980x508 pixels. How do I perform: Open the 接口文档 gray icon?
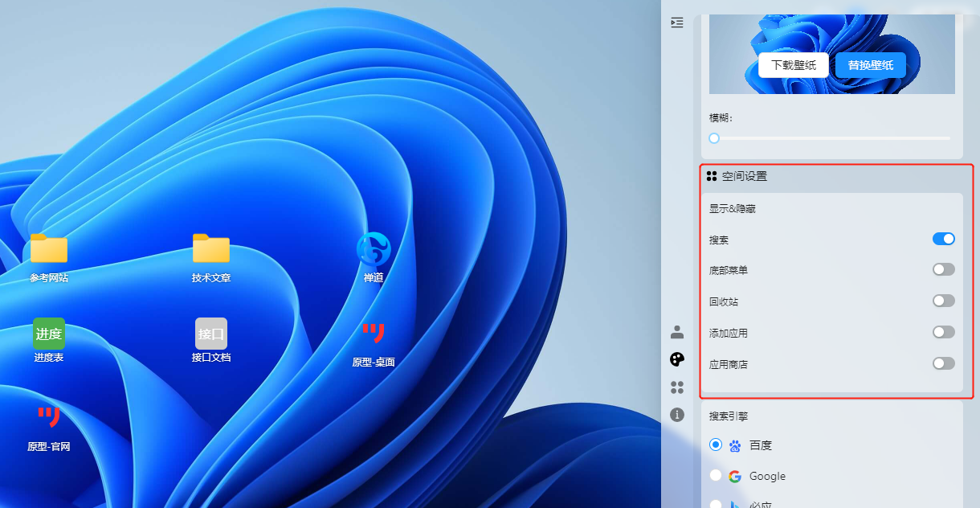coord(211,334)
